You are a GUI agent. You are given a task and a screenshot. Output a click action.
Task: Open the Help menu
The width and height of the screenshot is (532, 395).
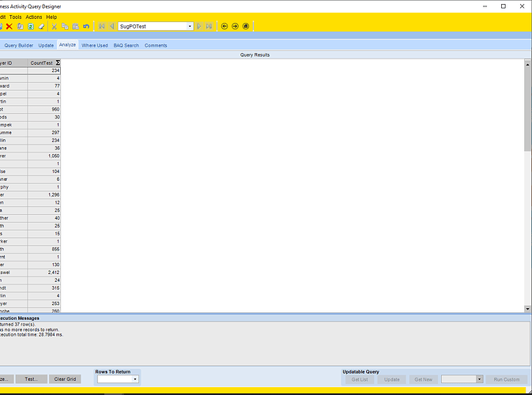click(51, 17)
